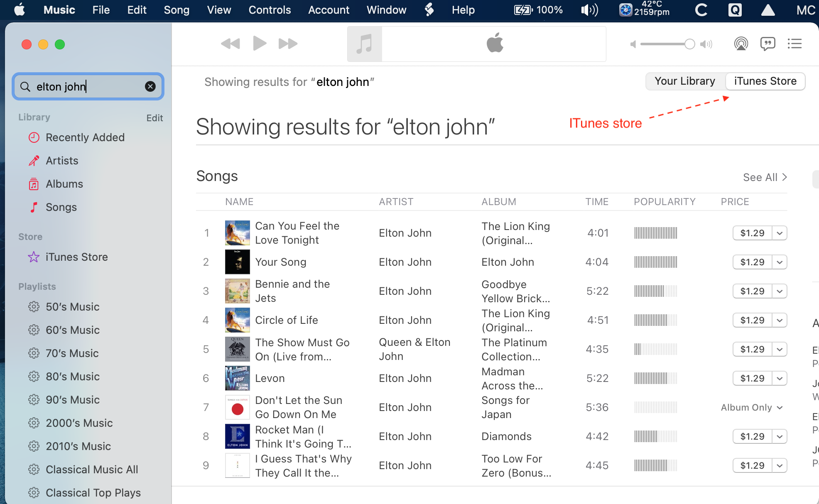Open Songs in the Library sidebar
This screenshot has width=819, height=504.
[61, 207]
